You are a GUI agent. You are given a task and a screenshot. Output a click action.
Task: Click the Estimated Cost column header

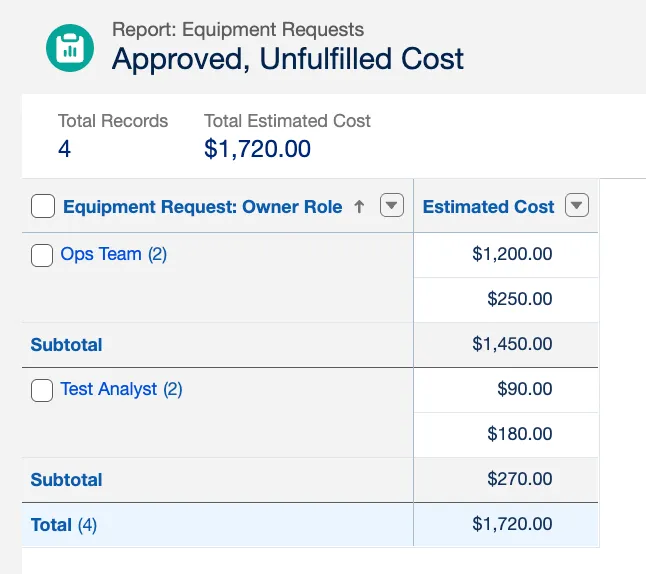point(488,206)
